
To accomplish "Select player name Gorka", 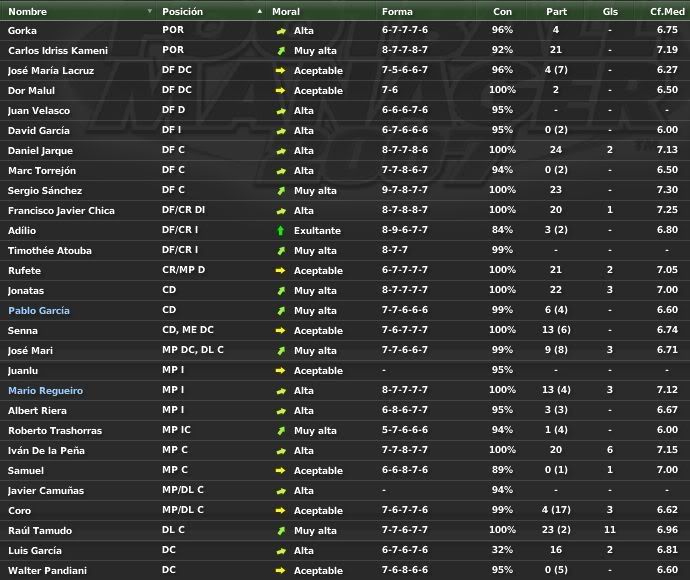I will (x=22, y=31).
